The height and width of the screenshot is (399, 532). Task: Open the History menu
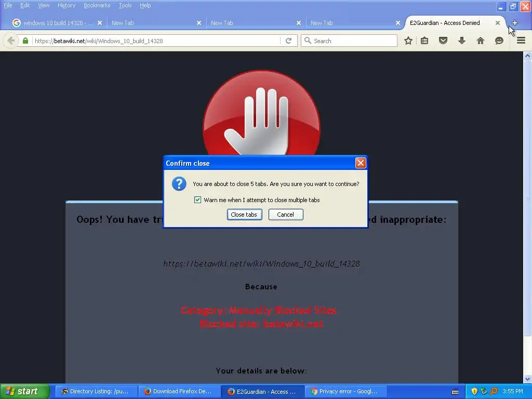(x=66, y=5)
